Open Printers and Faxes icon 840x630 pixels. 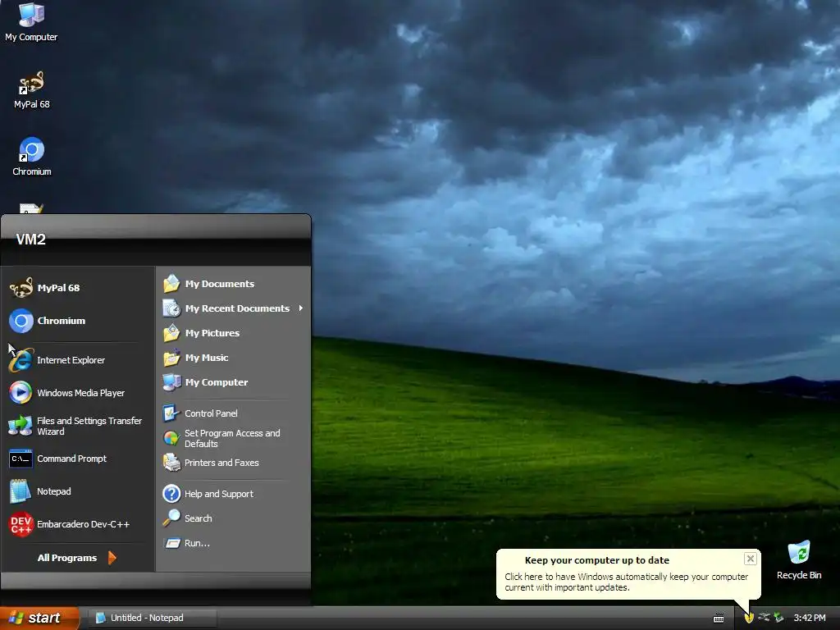pyautogui.click(x=171, y=463)
